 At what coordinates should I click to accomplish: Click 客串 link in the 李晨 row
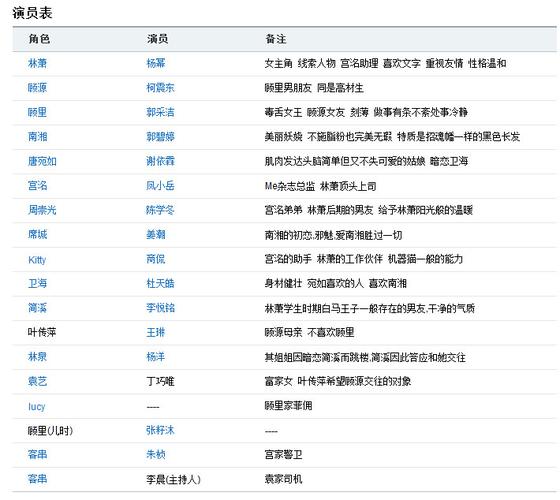click(x=38, y=479)
